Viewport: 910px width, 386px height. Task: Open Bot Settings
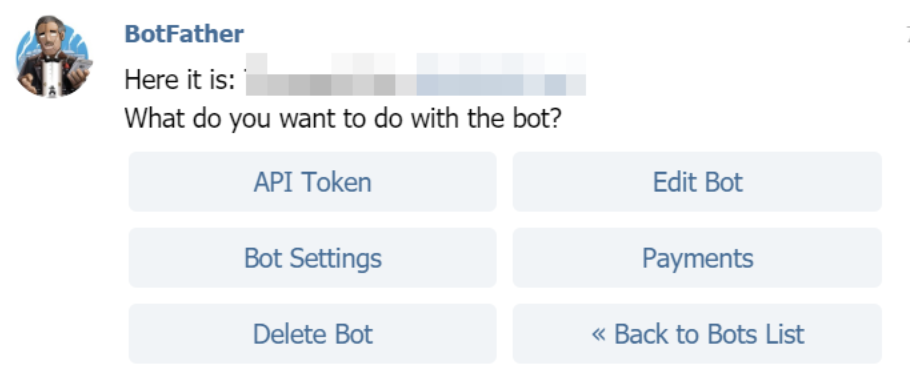pyautogui.click(x=312, y=258)
